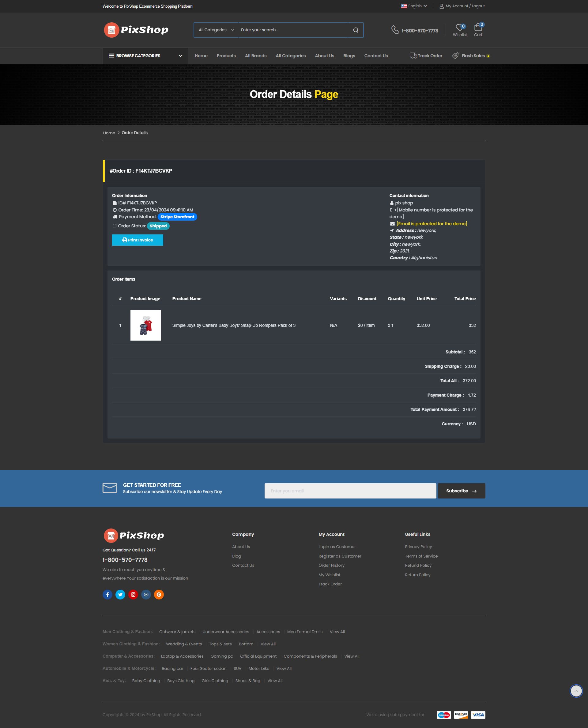Open the English language dropdown
This screenshot has width=588, height=728.
coord(414,6)
